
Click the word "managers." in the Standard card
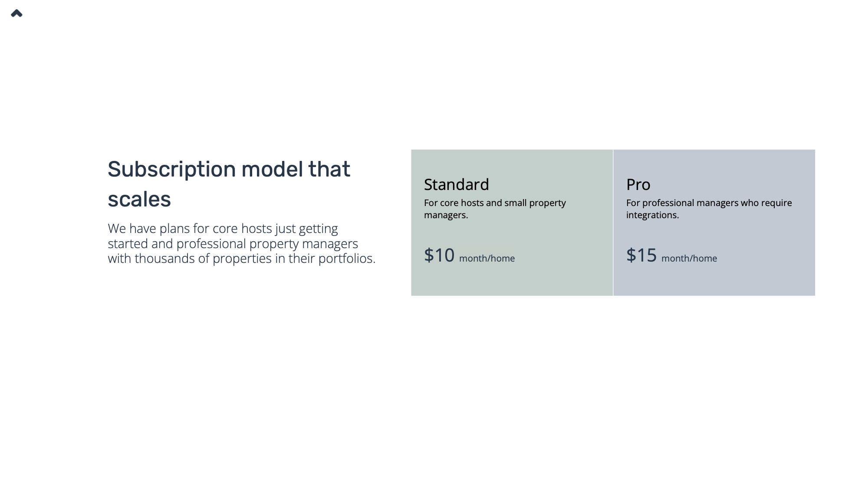[x=446, y=215]
